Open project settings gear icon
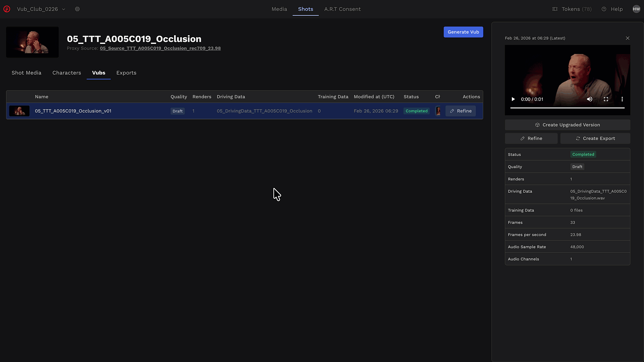The height and width of the screenshot is (362, 644). [x=77, y=9]
